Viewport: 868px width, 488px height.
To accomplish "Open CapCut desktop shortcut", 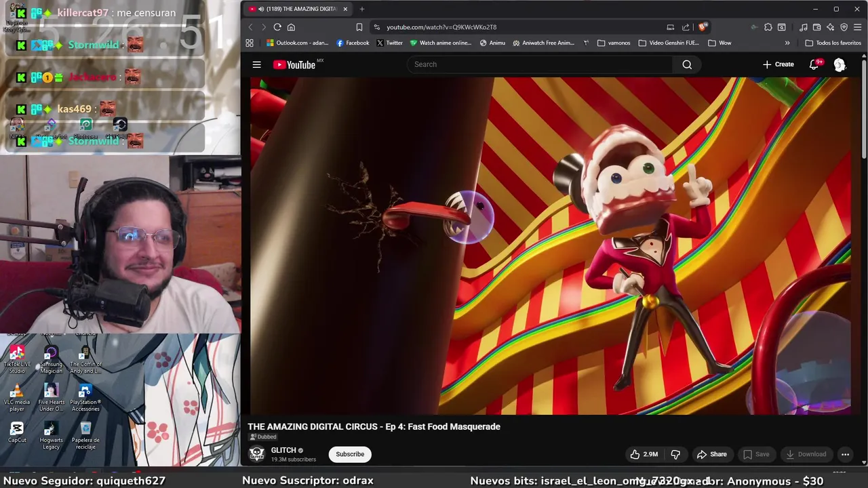I will [x=17, y=431].
